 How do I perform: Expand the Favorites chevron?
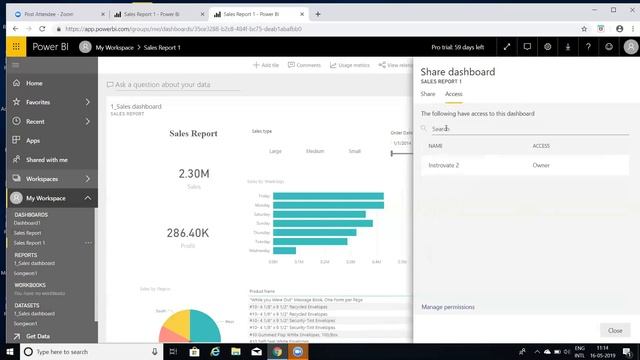(88, 102)
